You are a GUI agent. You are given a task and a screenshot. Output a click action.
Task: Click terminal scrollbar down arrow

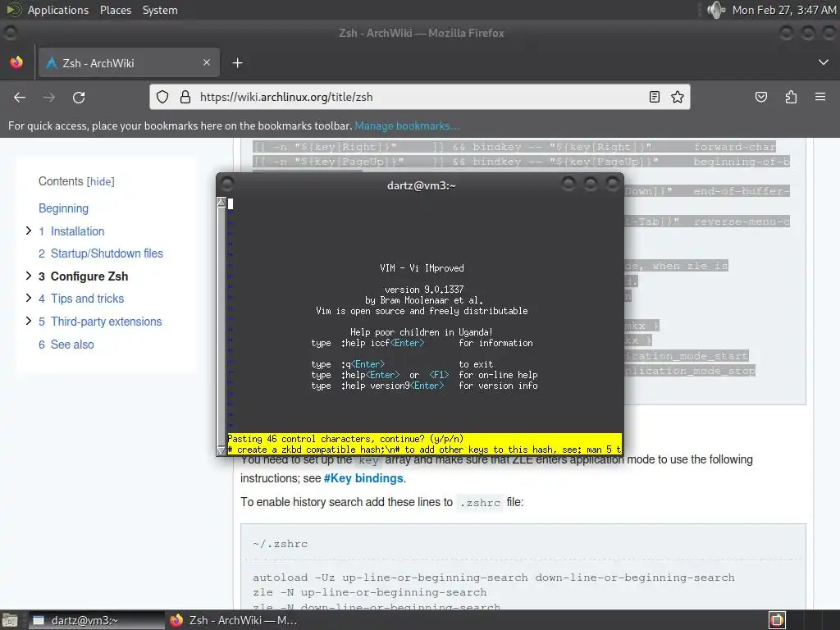[221, 451]
